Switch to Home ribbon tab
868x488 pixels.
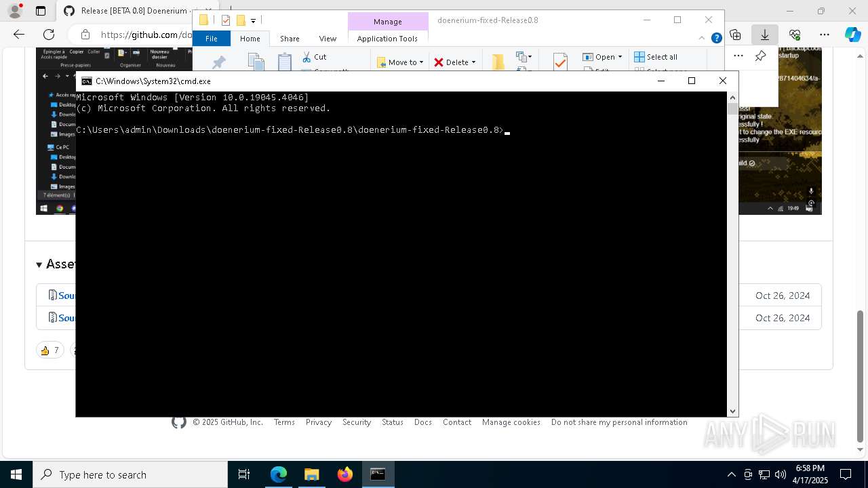[250, 39]
